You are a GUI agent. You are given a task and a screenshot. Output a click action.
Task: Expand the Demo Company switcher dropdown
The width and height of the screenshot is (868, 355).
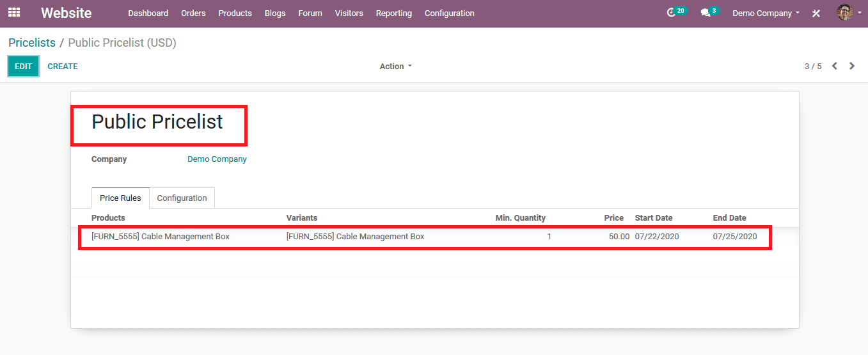(766, 13)
